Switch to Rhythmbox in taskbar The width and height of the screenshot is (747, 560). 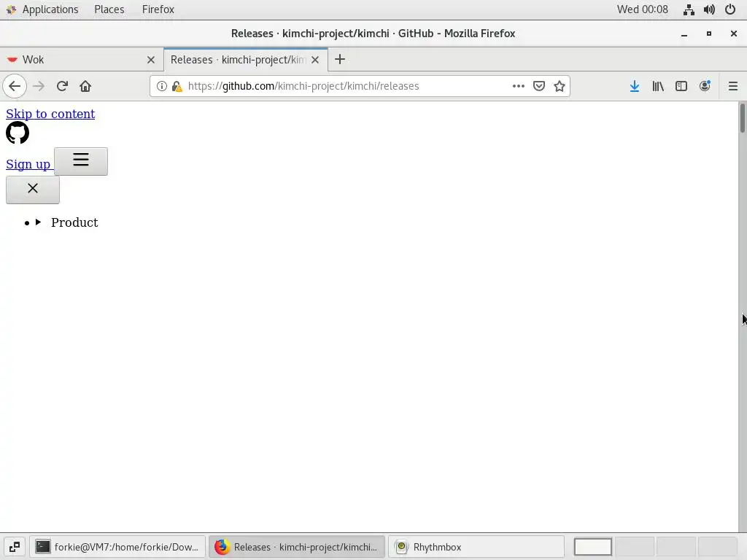point(476,547)
